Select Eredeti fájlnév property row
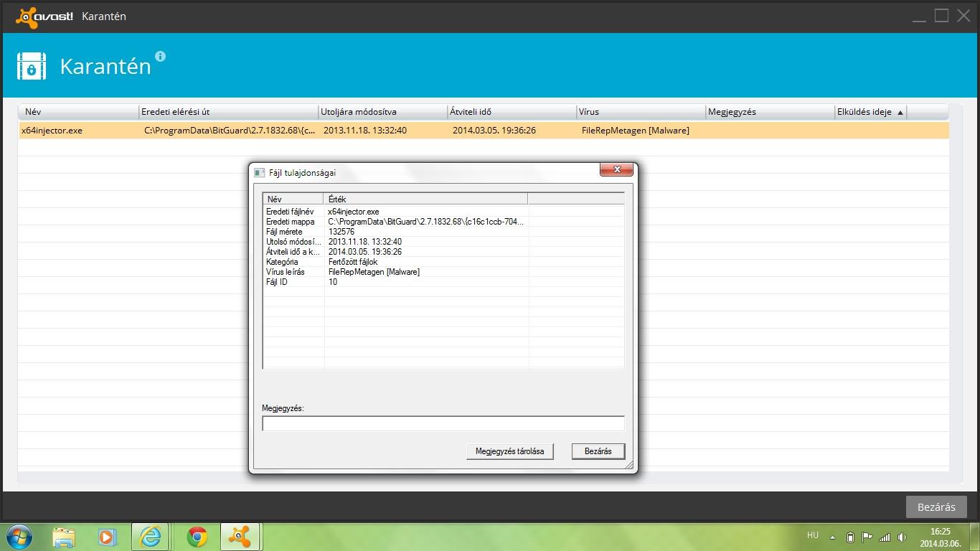 (443, 212)
